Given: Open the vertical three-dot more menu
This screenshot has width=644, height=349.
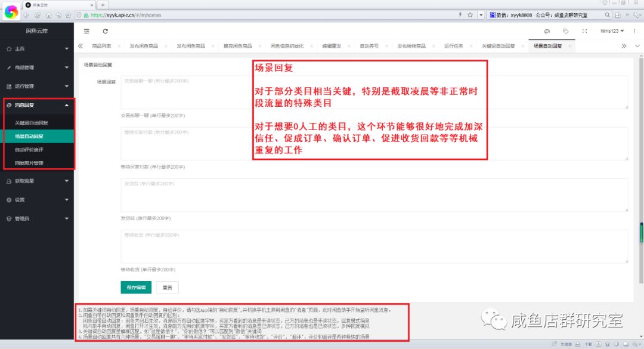Looking at the screenshot, I should tap(636, 31).
